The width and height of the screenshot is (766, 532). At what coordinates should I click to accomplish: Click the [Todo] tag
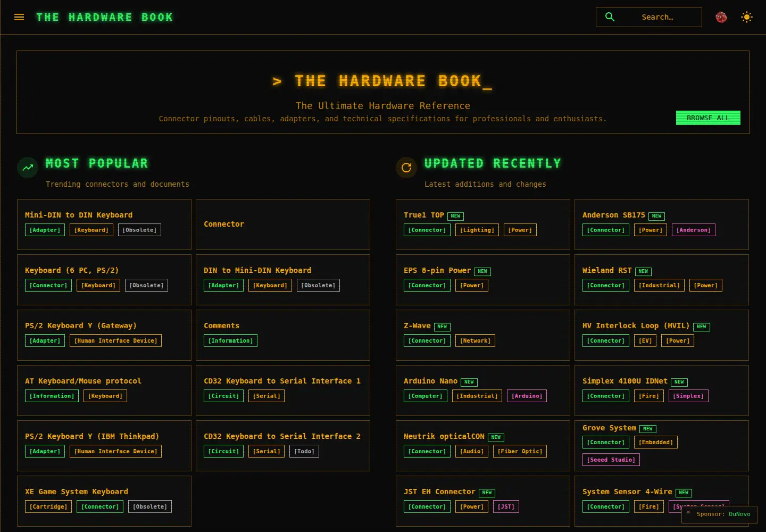pyautogui.click(x=305, y=451)
